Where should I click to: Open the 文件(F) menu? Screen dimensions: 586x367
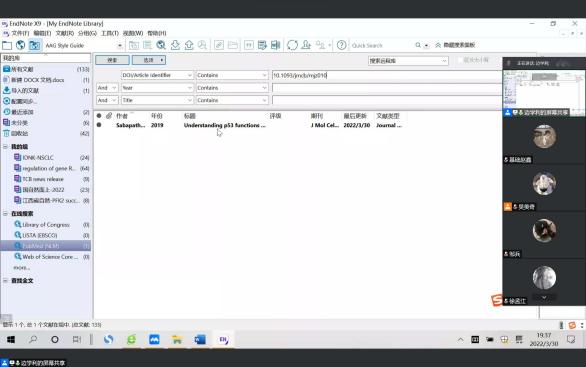pyautogui.click(x=20, y=33)
